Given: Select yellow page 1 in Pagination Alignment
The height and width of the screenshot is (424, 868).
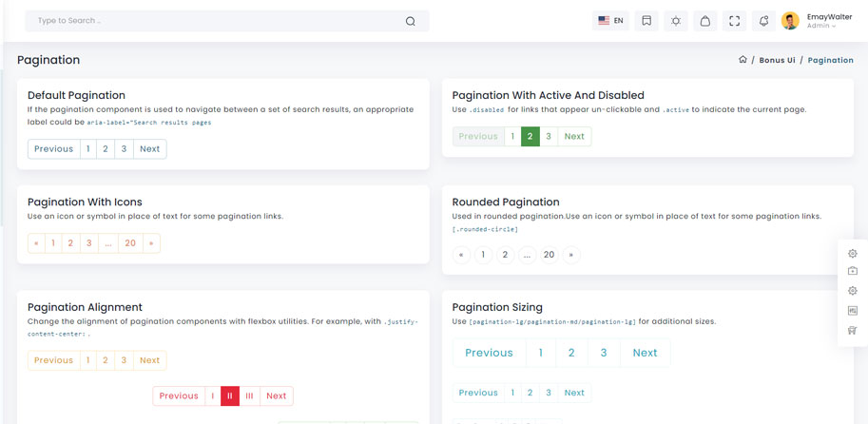Looking at the screenshot, I should [88, 360].
